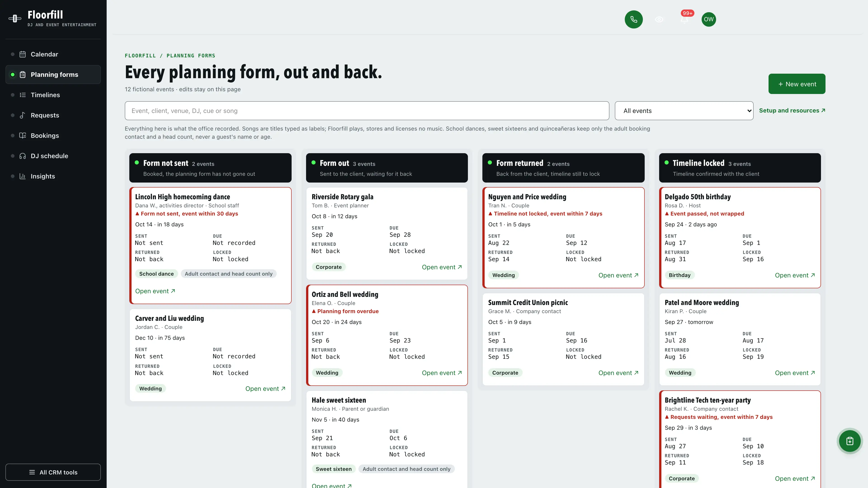Open the OW user avatar menu

(709, 19)
